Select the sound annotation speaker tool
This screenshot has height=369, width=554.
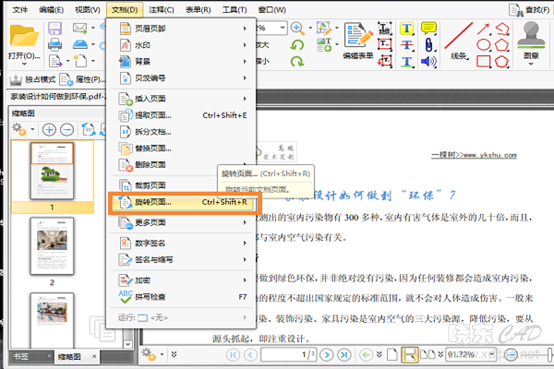429,62
